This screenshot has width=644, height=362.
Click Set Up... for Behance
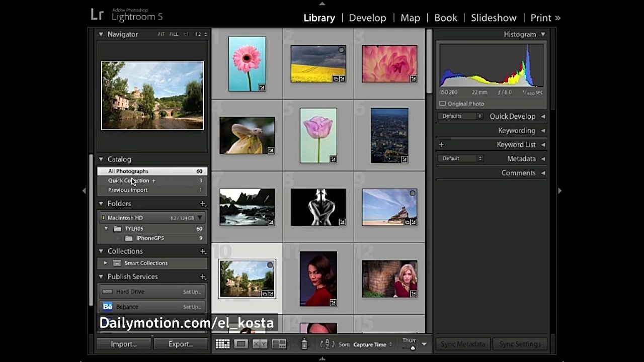click(192, 307)
